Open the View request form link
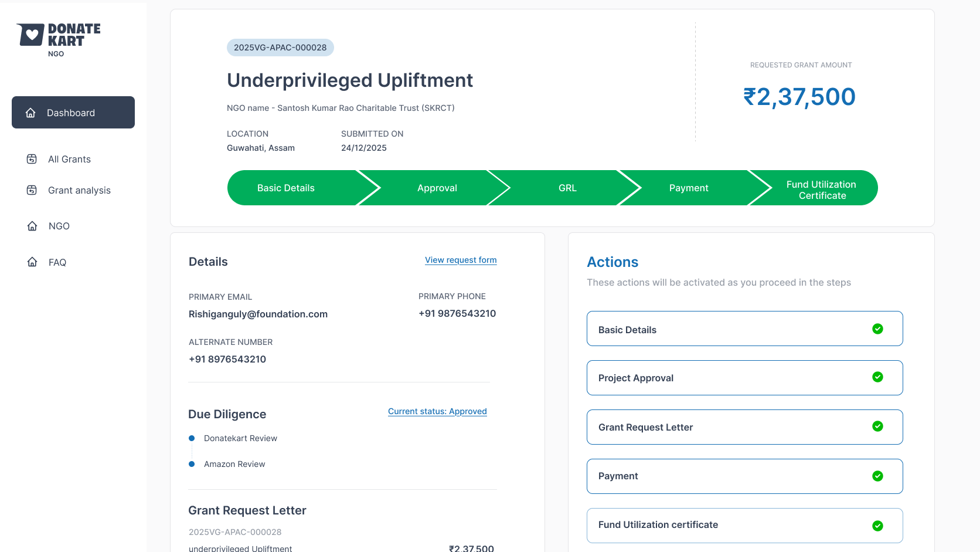 [x=461, y=260]
